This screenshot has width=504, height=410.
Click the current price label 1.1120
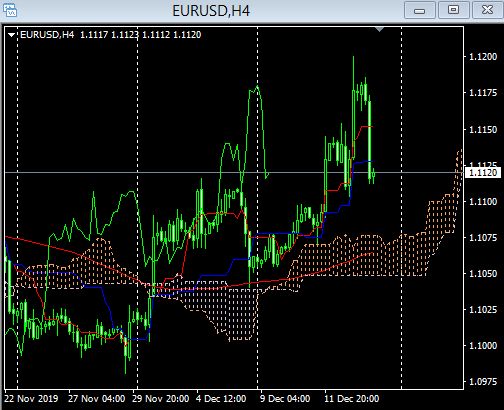tap(483, 173)
